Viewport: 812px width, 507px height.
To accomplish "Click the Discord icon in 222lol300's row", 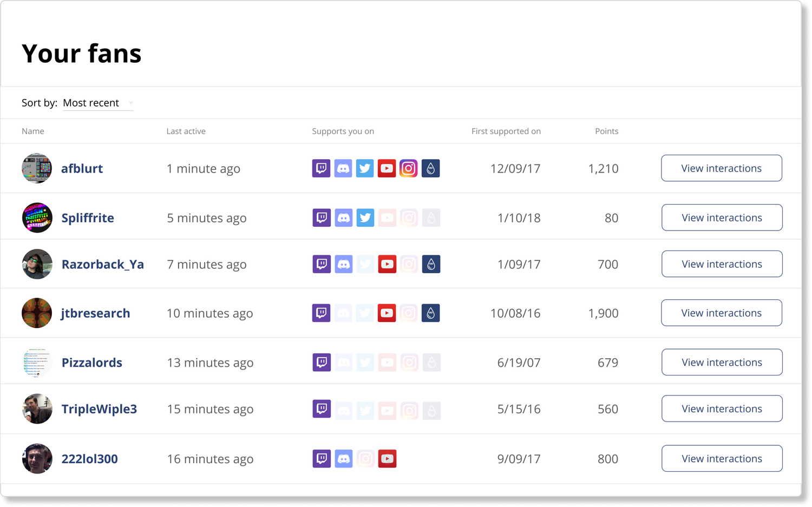I will coord(344,458).
